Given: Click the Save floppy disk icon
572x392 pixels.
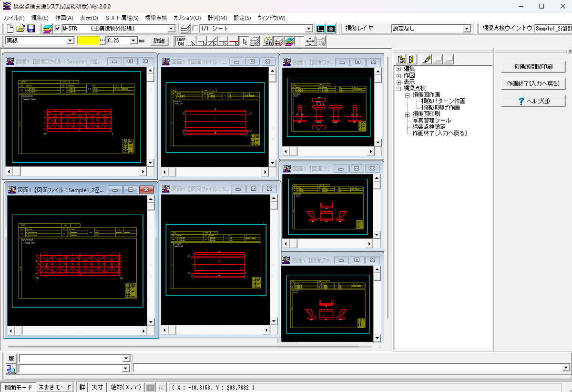Looking at the screenshot, I should [x=31, y=29].
